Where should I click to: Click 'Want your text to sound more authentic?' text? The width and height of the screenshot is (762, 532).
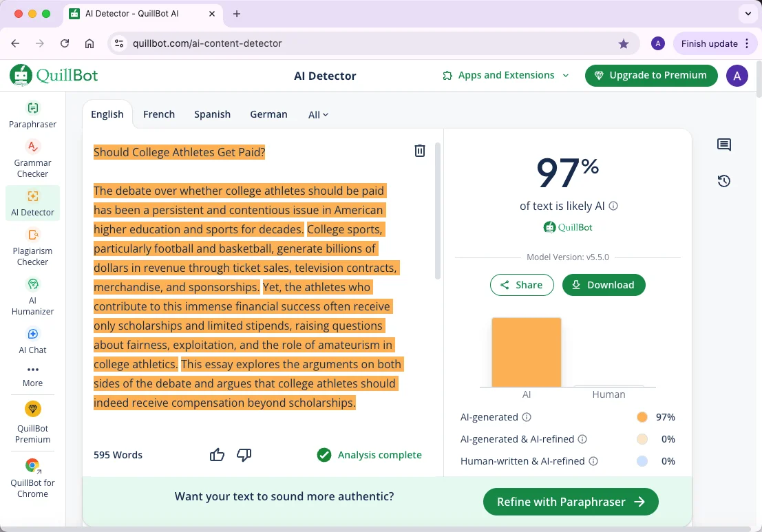click(x=284, y=496)
